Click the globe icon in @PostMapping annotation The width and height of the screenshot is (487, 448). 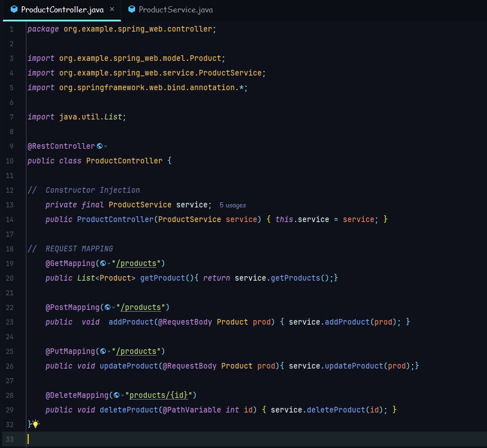pos(108,307)
